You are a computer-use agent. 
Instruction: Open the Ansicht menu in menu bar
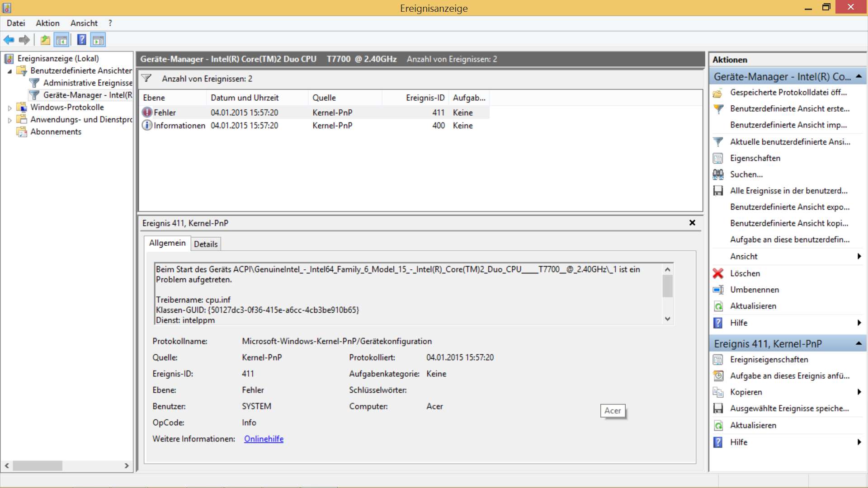click(84, 23)
